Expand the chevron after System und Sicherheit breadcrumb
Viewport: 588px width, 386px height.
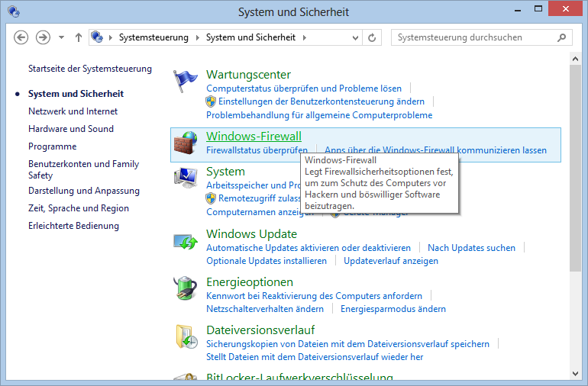click(305, 37)
